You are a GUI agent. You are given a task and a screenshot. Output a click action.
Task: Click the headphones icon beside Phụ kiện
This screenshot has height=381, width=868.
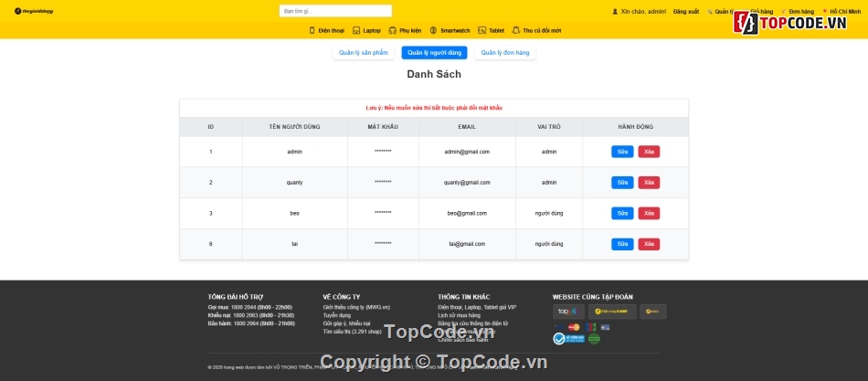(393, 30)
